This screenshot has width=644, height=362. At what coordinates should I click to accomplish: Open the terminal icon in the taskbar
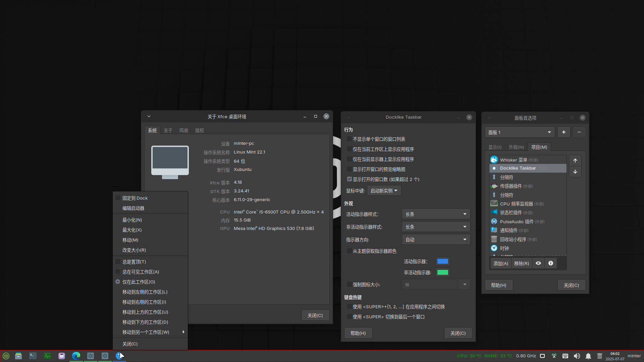[33, 356]
